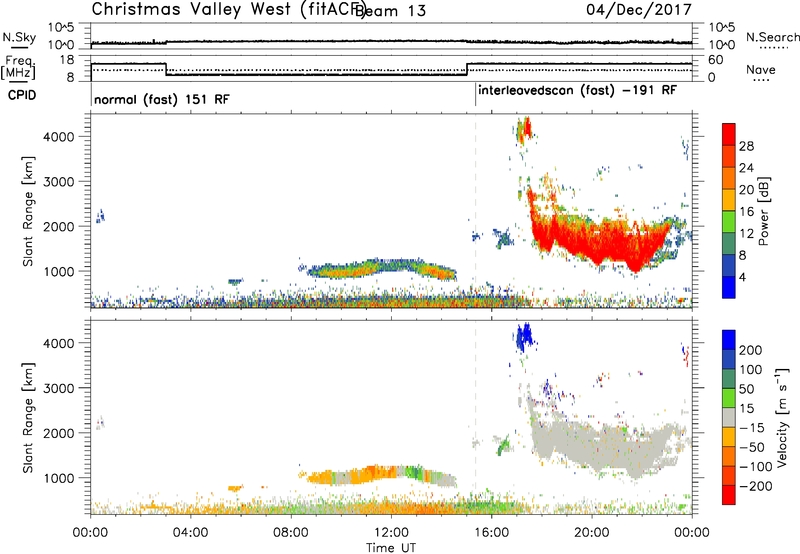Select 'interleavedscan (fast) -191 RF' text
This screenshot has height=554, width=800.
[x=578, y=90]
